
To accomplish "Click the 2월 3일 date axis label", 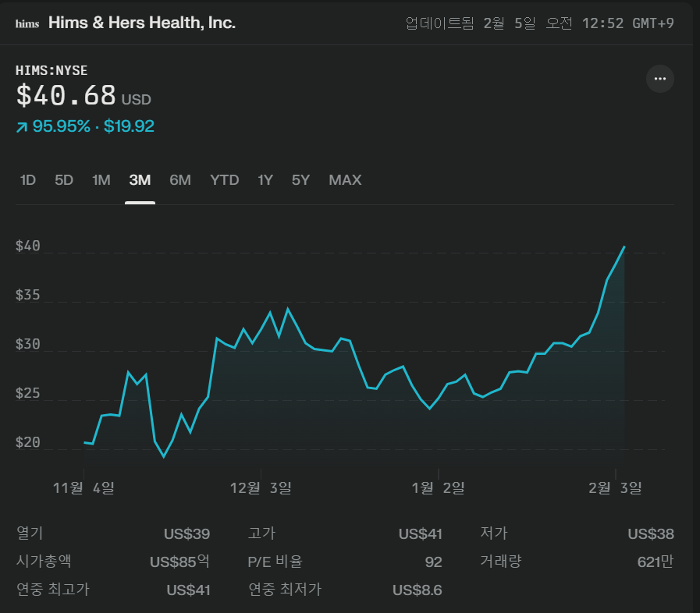I will click(615, 487).
